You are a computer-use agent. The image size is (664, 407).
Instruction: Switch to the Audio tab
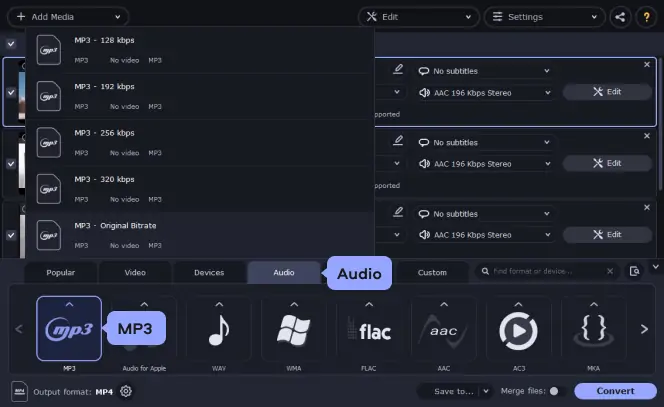tap(284, 272)
